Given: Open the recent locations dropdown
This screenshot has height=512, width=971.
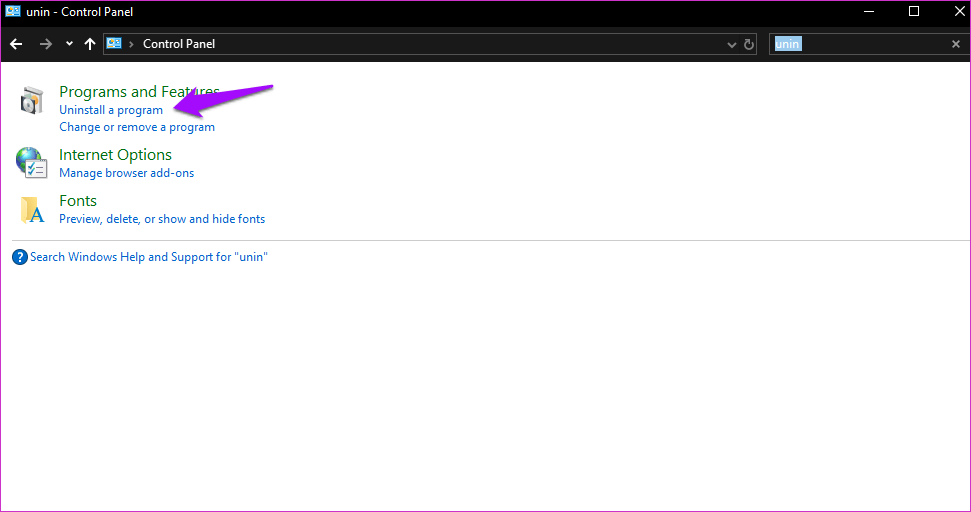Looking at the screenshot, I should [69, 44].
